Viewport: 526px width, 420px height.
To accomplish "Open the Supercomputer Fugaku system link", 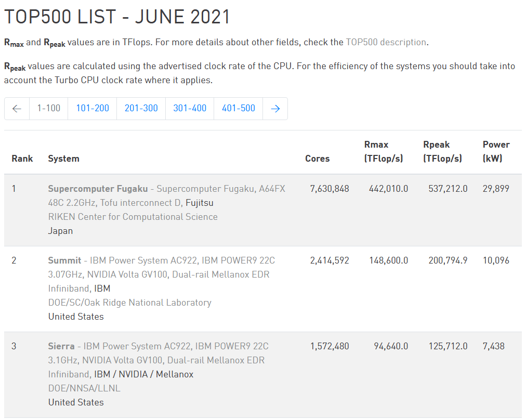I will click(x=98, y=189).
